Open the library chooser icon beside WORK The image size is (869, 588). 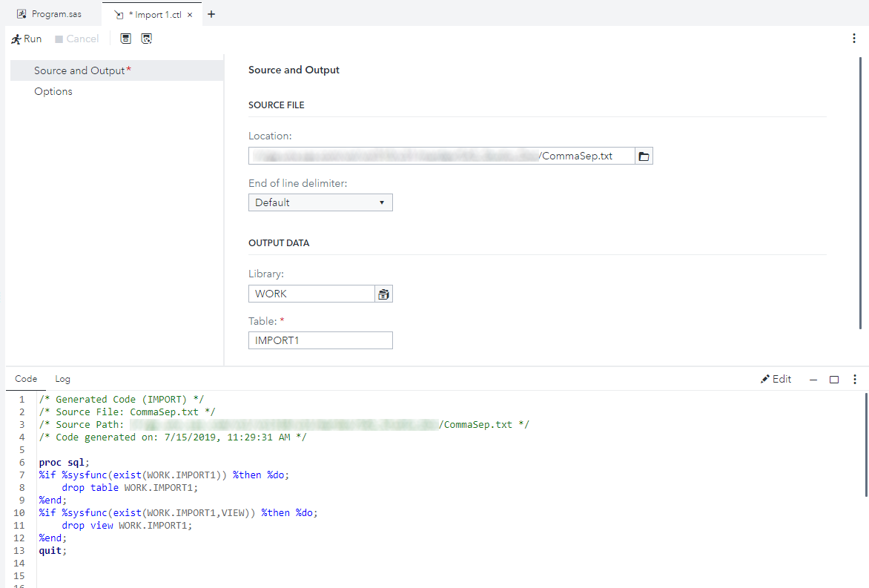[383, 294]
